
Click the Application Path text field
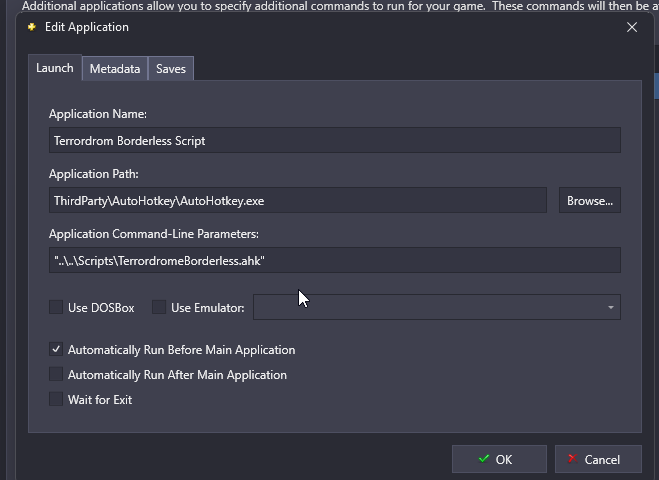point(297,201)
